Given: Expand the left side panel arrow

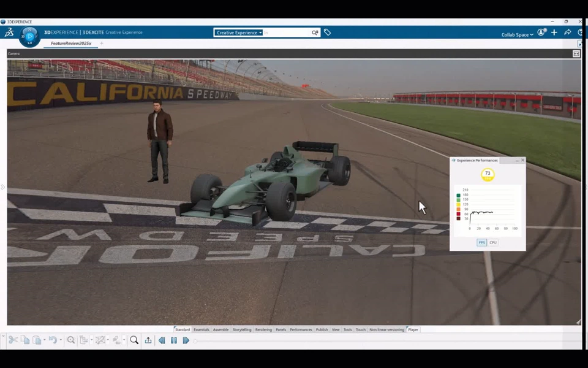Looking at the screenshot, I should click(3, 186).
